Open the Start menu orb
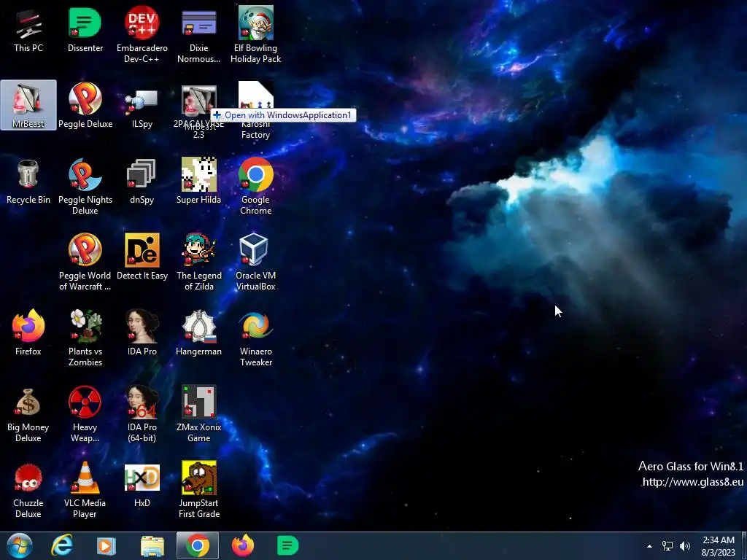Viewport: 747px width, 560px height. [x=19, y=545]
